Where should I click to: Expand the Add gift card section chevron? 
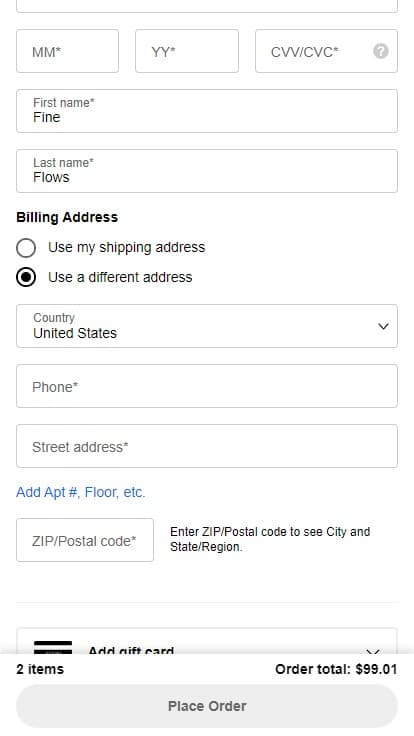tap(373, 651)
